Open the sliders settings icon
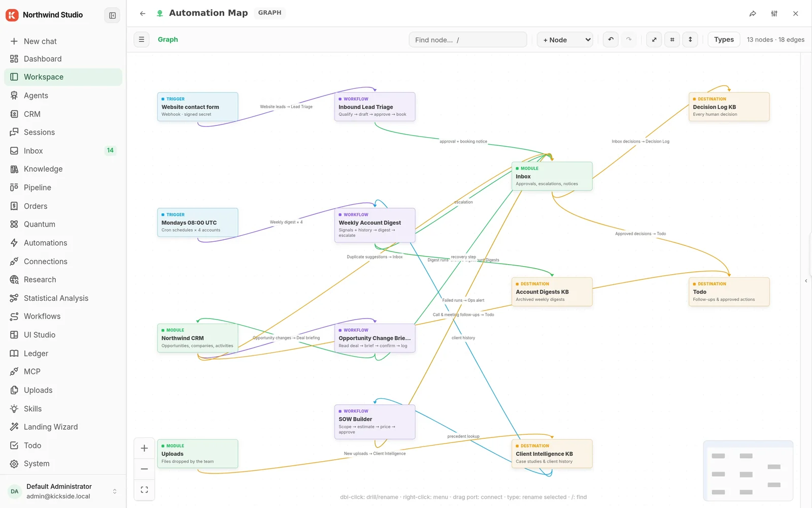This screenshot has width=812, height=508. [x=774, y=14]
